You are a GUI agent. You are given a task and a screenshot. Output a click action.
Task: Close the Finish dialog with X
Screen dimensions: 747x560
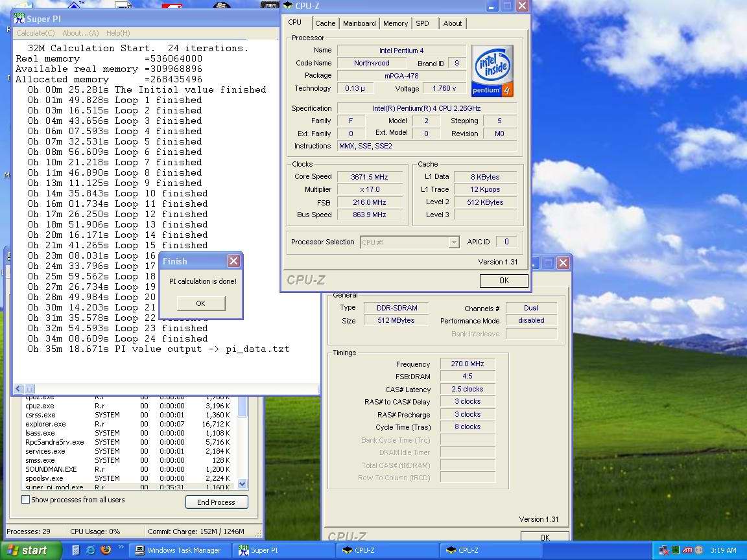click(x=233, y=261)
